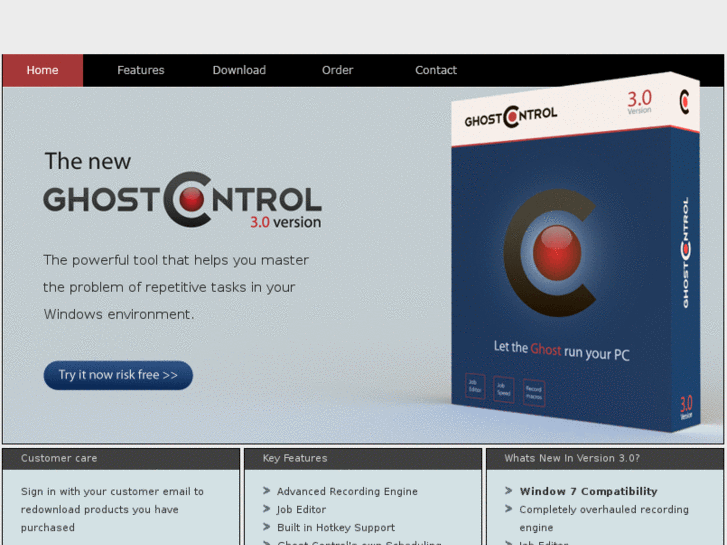Navigate to the Order page
Viewport: 727px width, 545px height.
click(338, 70)
